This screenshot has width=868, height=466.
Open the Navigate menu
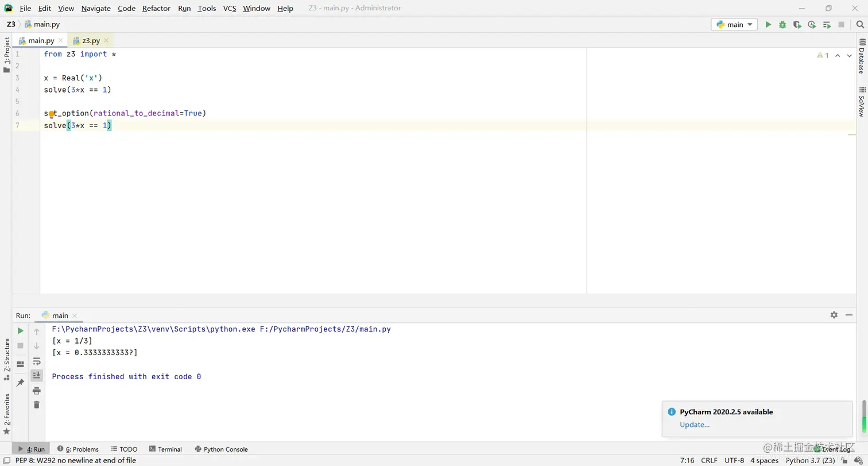tap(96, 8)
